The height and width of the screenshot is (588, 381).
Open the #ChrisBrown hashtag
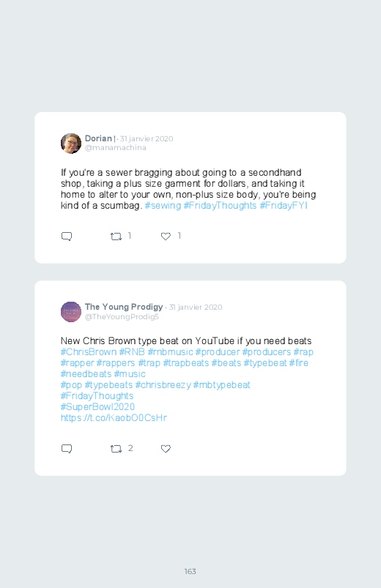tap(89, 352)
